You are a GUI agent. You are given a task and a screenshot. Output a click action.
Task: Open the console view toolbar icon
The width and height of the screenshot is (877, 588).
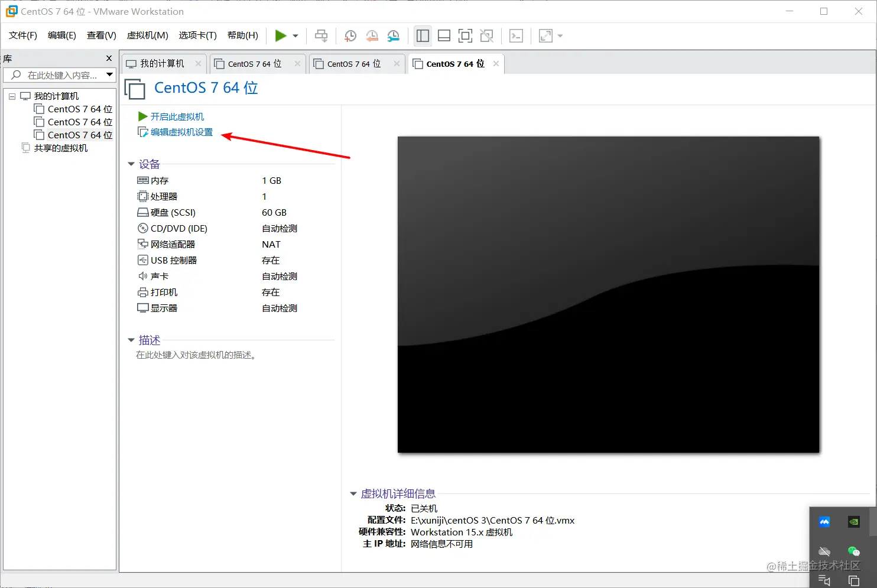point(516,36)
